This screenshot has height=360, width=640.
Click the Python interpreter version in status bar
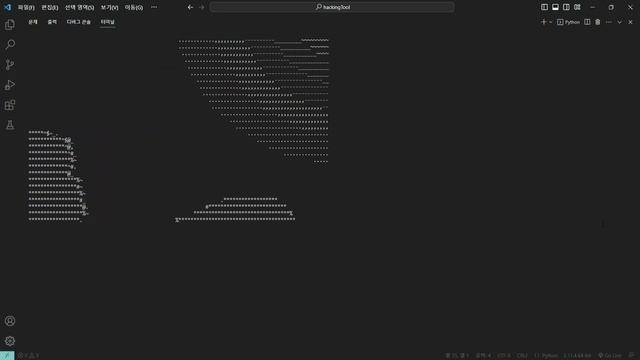(x=577, y=356)
